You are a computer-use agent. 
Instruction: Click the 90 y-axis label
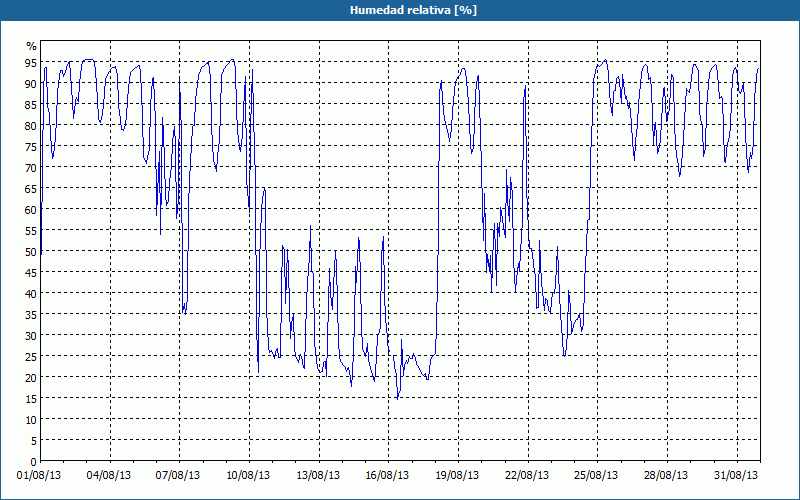click(x=31, y=84)
